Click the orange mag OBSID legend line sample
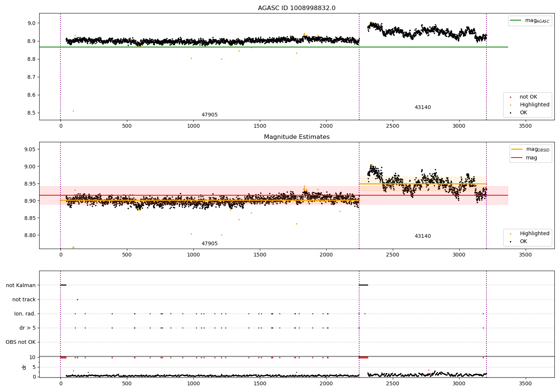Viewport: 560px width, 392px height. coord(517,149)
